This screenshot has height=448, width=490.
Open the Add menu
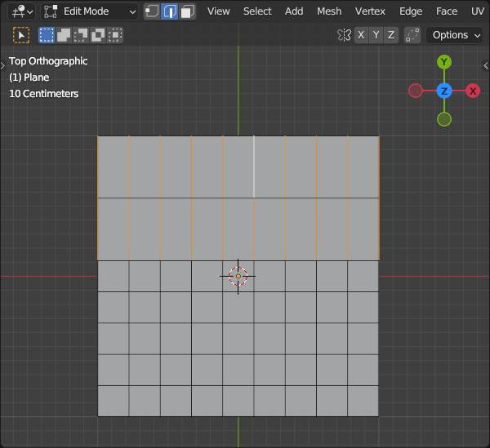[294, 11]
